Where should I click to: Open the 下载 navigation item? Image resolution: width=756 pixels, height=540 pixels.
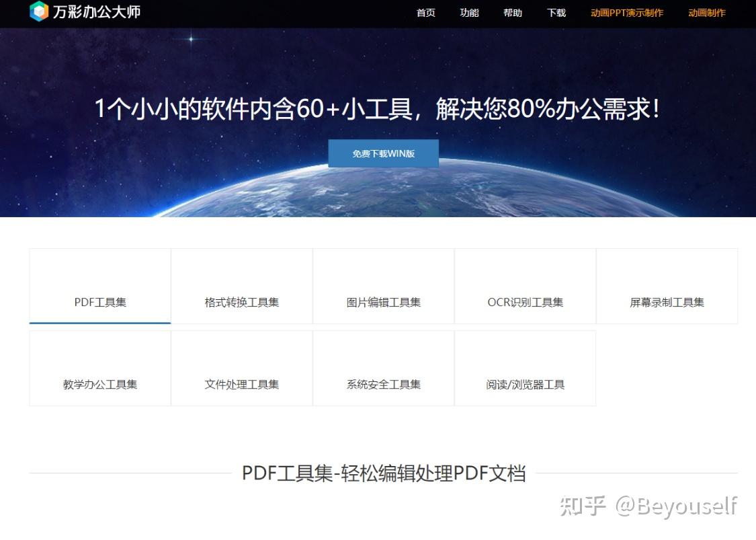[556, 13]
